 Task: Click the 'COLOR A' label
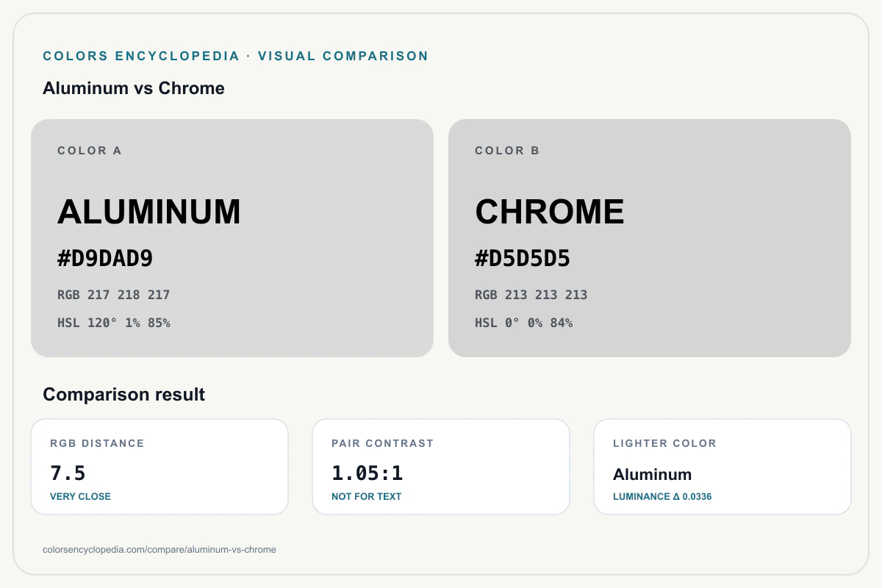click(x=90, y=151)
